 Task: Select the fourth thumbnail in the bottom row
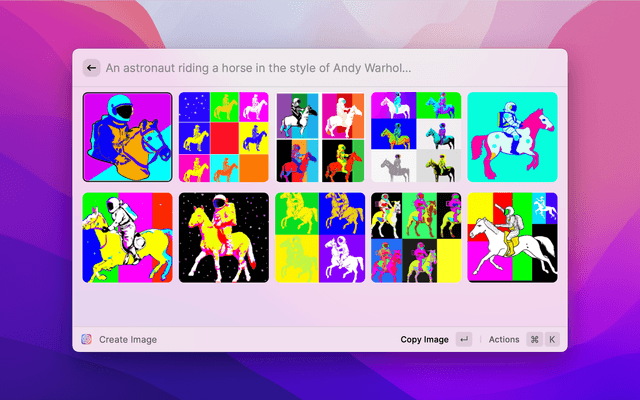pyautogui.click(x=416, y=237)
